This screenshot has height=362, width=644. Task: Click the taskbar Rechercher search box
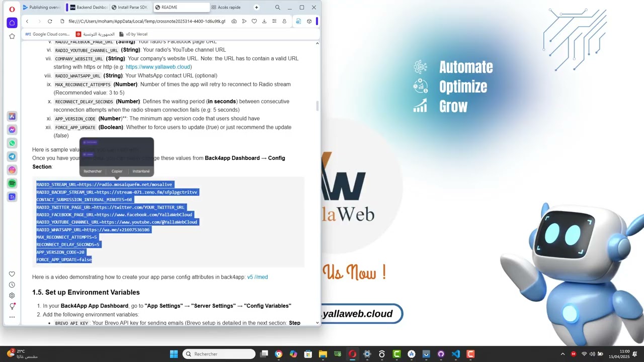219,354
